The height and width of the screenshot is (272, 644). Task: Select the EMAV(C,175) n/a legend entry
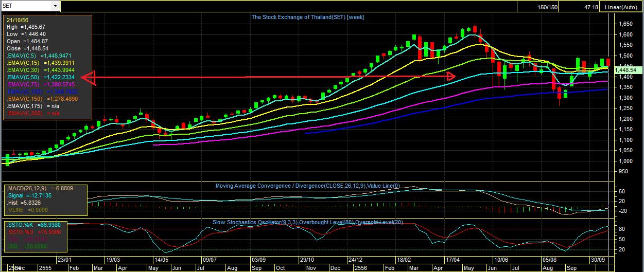tap(32, 105)
